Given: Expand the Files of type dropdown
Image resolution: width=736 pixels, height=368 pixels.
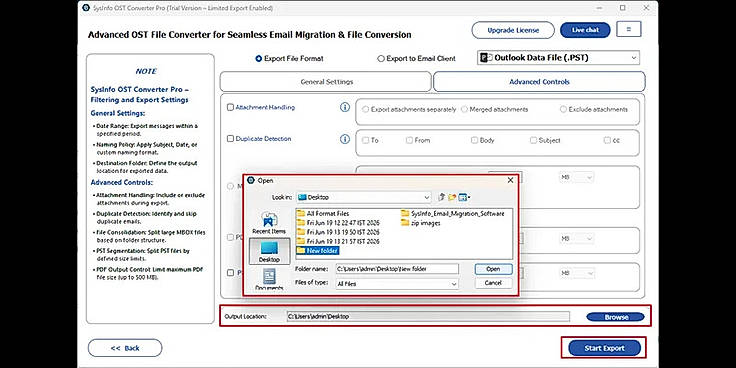Looking at the screenshot, I should (397, 284).
